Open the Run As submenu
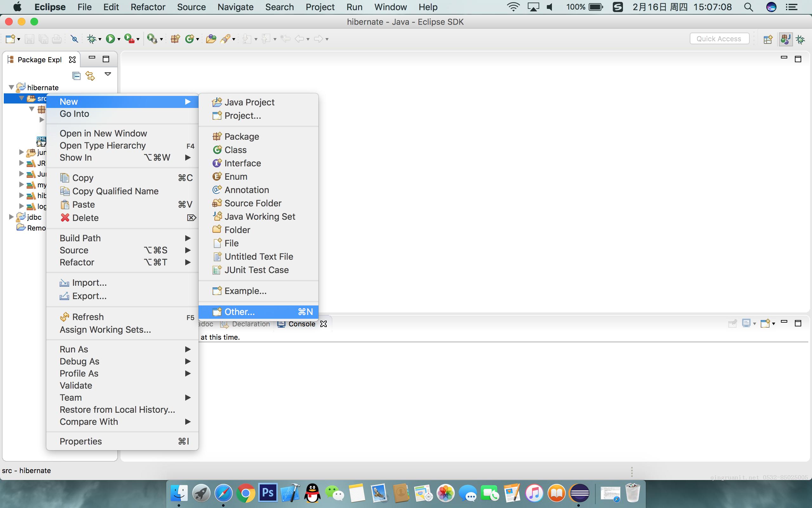 122,350
